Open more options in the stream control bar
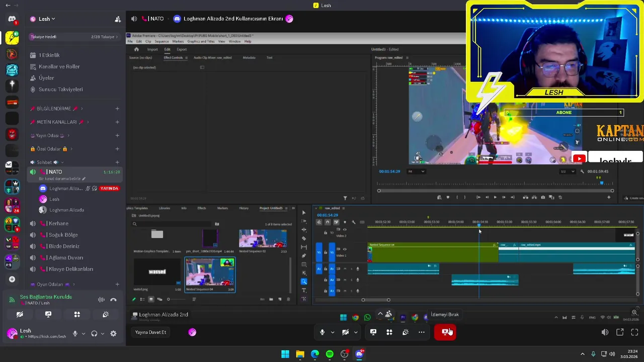Viewport: 644px width, 362px height. [422, 332]
